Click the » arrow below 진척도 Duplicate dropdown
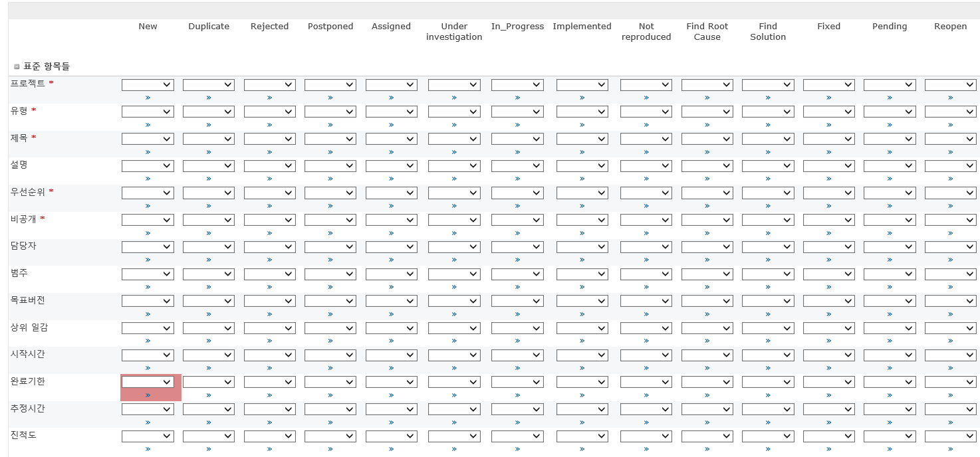 [209, 449]
